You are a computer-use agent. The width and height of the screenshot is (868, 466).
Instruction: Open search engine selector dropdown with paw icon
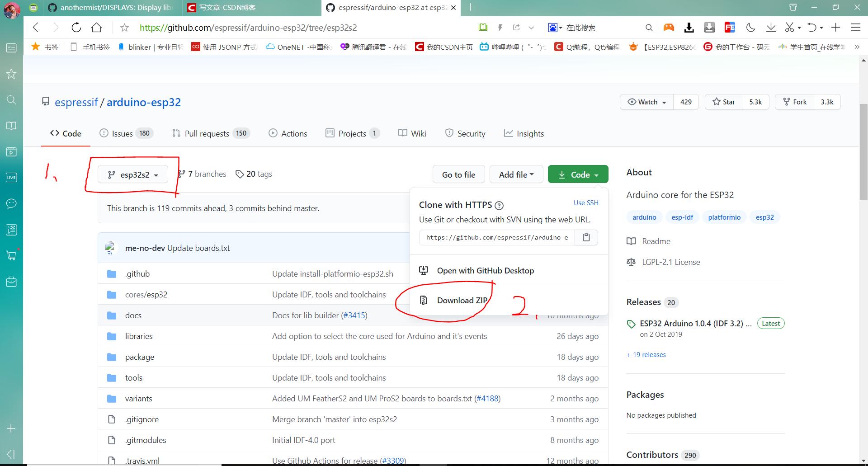pos(555,28)
